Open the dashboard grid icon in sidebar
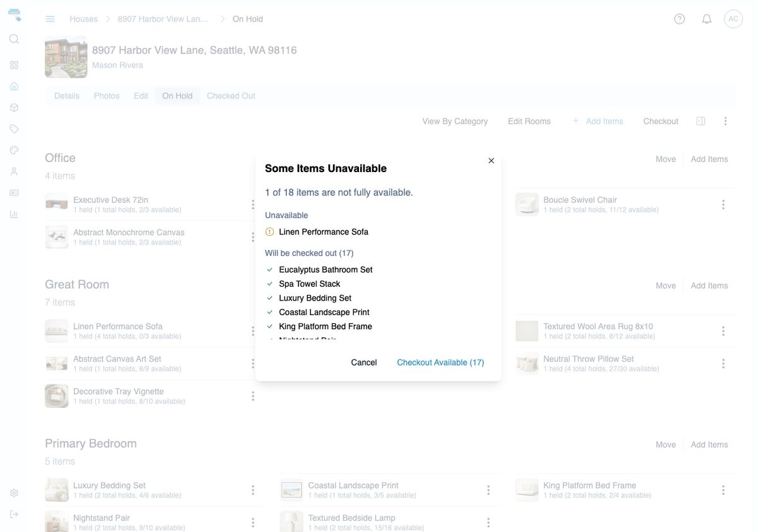Viewport: 757px width, 532px height. pos(14,65)
